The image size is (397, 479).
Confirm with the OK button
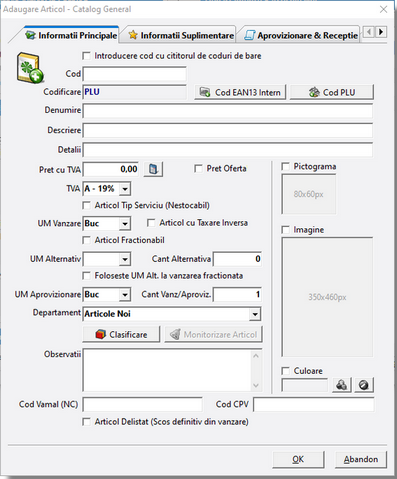298,459
